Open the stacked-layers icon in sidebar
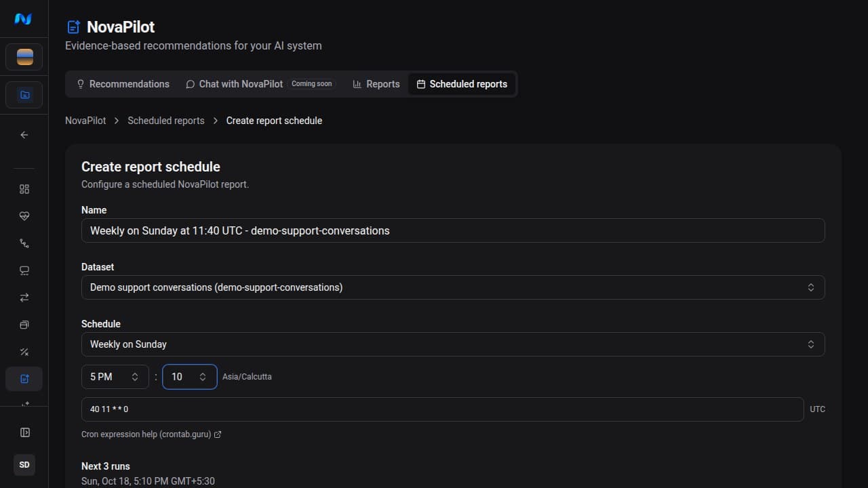 pyautogui.click(x=24, y=325)
